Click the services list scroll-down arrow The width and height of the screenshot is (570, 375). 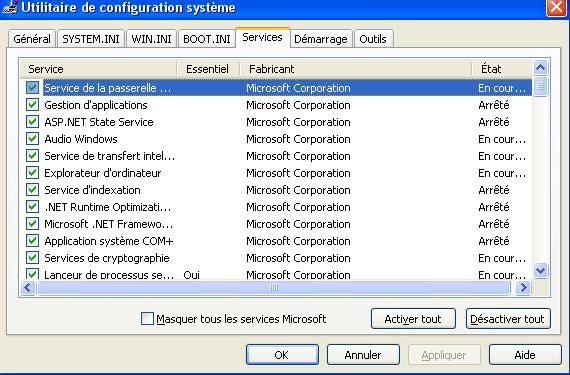(541, 270)
